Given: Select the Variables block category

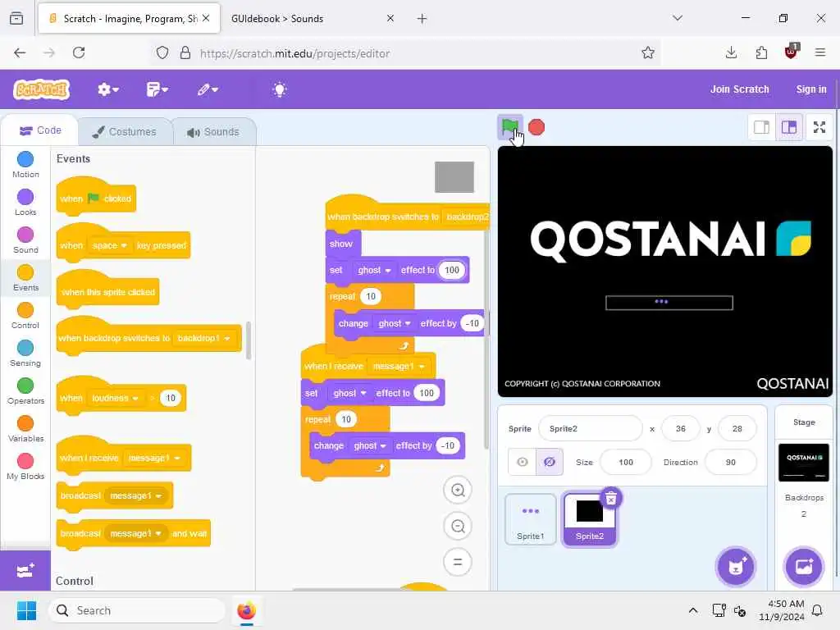Looking at the screenshot, I should [x=25, y=429].
